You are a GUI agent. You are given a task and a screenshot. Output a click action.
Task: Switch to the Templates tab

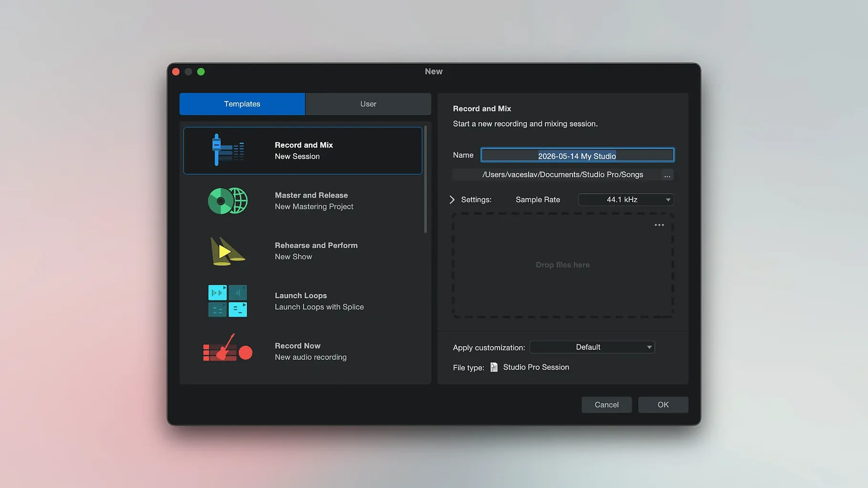tap(242, 104)
